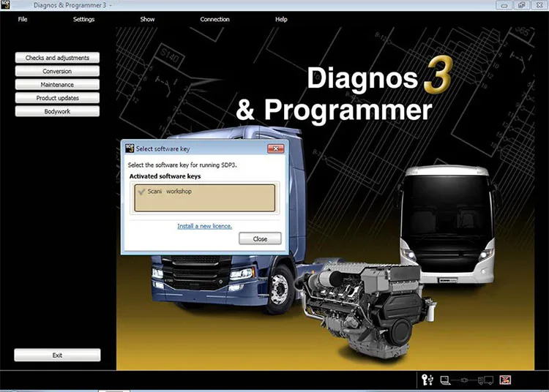Click Product updates button
This screenshot has width=549, height=392.
(57, 98)
